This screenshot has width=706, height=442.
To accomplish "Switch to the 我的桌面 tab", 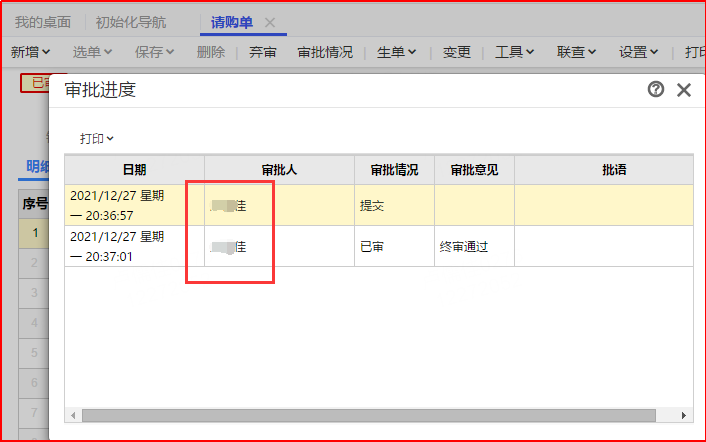I will pyautogui.click(x=43, y=22).
